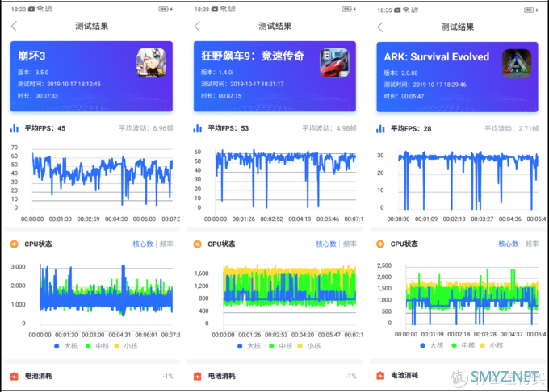This screenshot has height=392, width=549.
Task: Select 核心数 tab in 狂野飙车9 CPU section
Action: [326, 244]
